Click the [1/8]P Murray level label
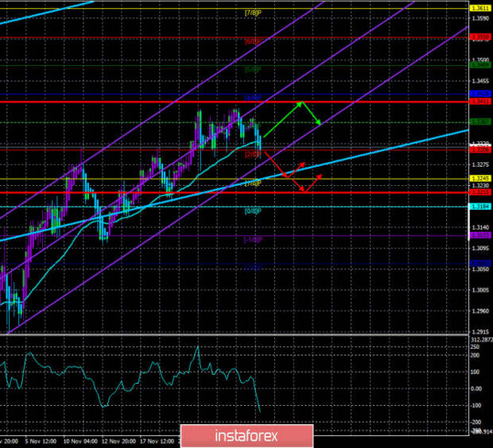The width and height of the screenshot is (493, 448). (253, 183)
